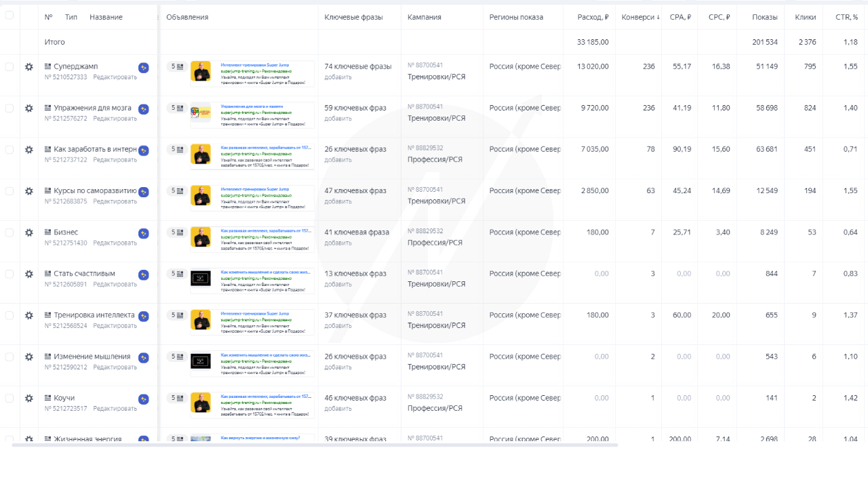Click blue status badge for Тренировка интеллекта
868x488 pixels.
(x=144, y=316)
